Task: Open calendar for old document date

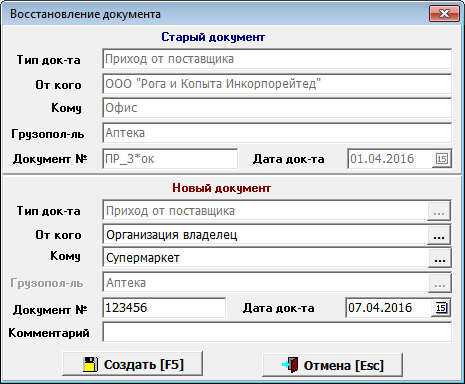Action: (x=442, y=159)
